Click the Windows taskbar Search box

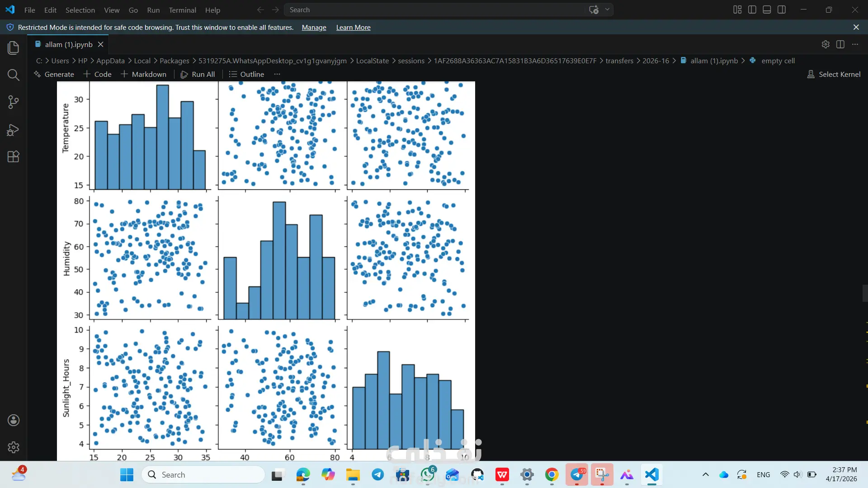[x=203, y=475]
